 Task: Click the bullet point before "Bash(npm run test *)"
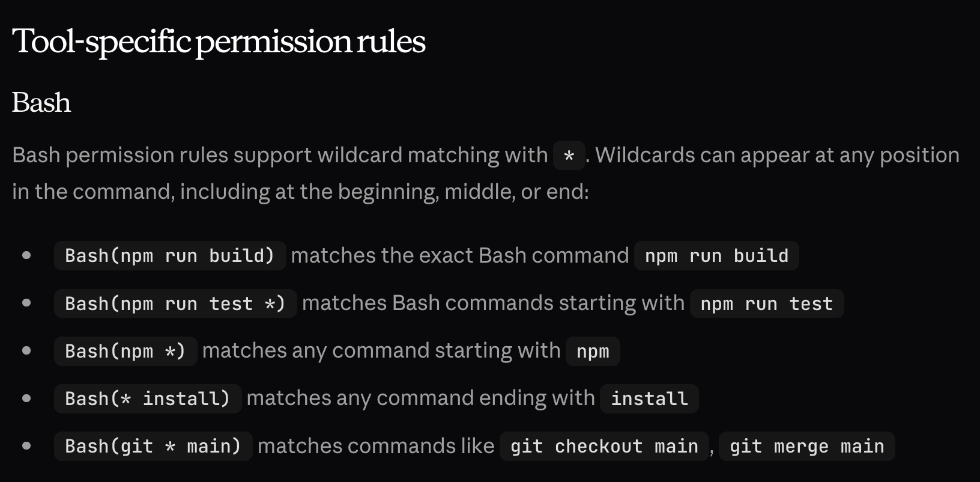[x=26, y=303]
